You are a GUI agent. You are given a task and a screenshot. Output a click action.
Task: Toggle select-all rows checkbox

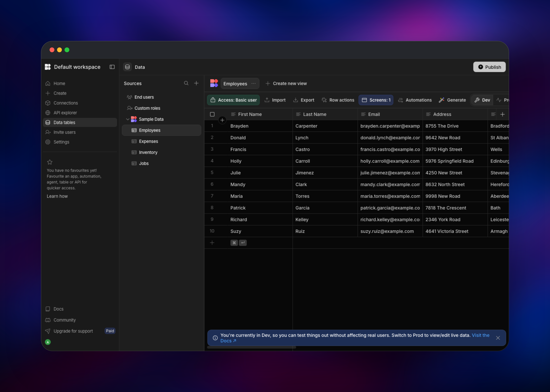point(212,114)
